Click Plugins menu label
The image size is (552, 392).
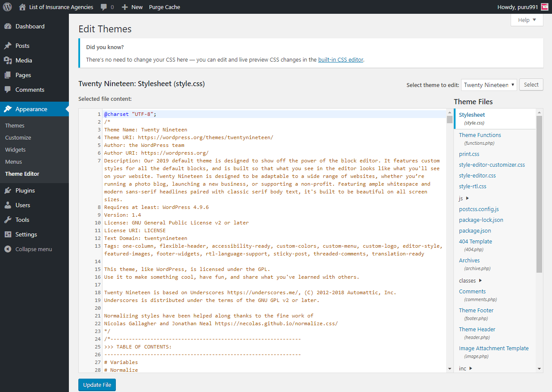click(25, 190)
